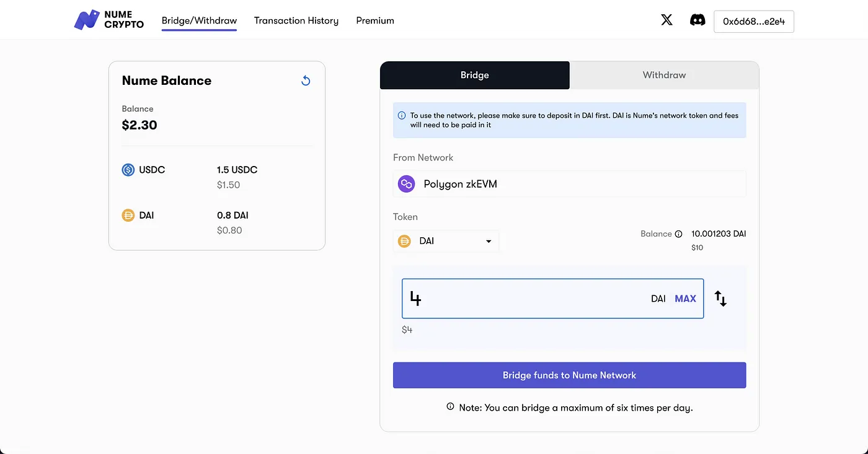Click the 10.001203 DAI balance value
Screen dimensions: 868x454
[x=719, y=234]
